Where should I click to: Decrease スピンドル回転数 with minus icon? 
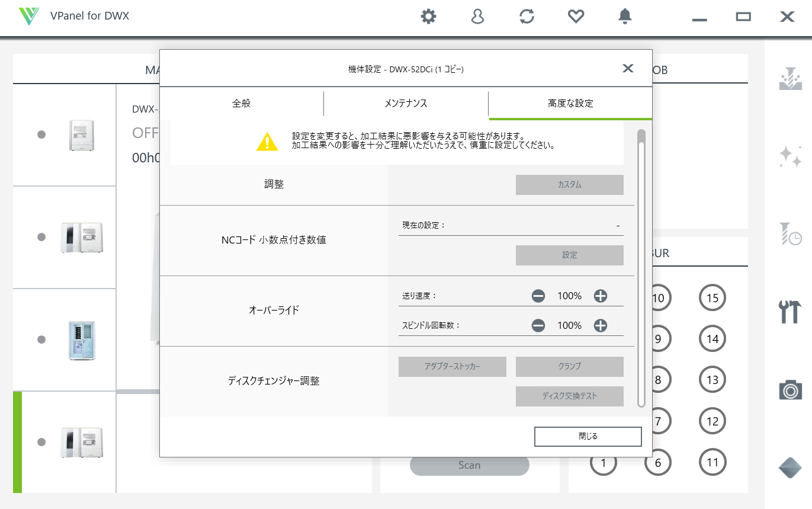point(538,325)
